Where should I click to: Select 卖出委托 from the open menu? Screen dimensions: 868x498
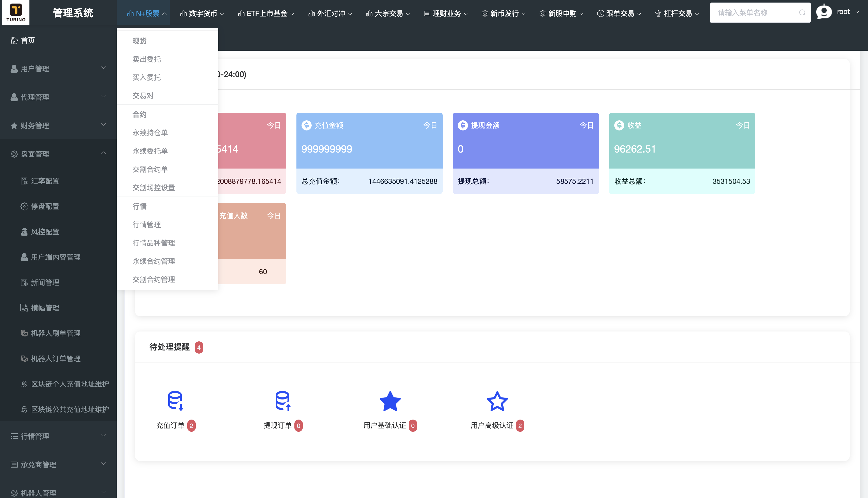(x=147, y=59)
